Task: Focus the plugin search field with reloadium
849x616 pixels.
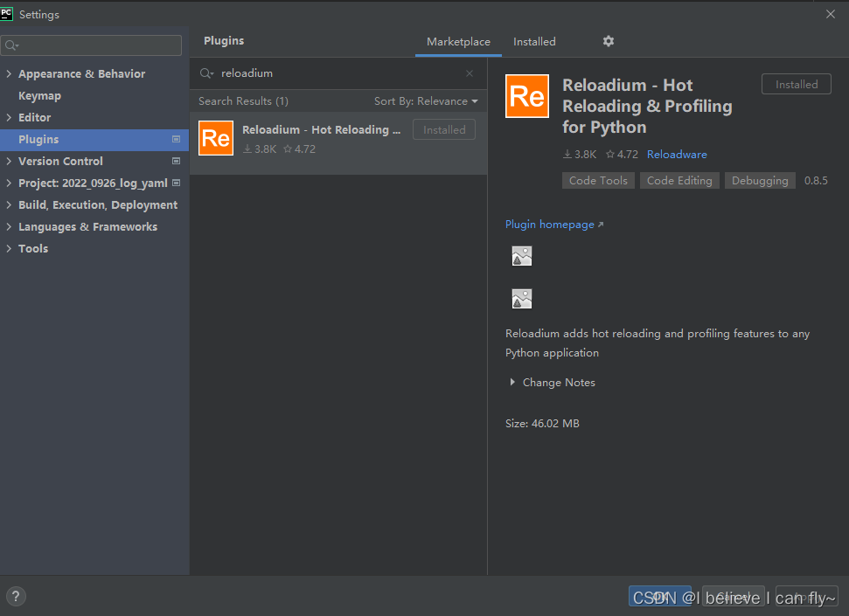Action: point(338,73)
